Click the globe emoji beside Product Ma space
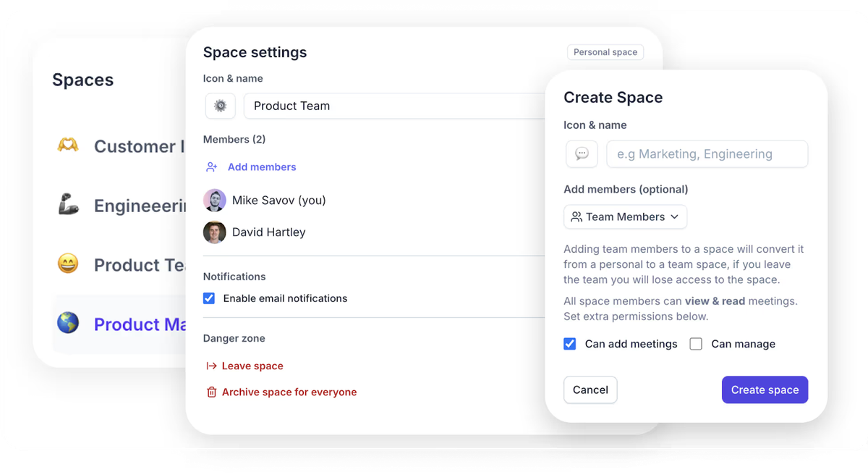The width and height of the screenshot is (868, 475). pos(68,323)
